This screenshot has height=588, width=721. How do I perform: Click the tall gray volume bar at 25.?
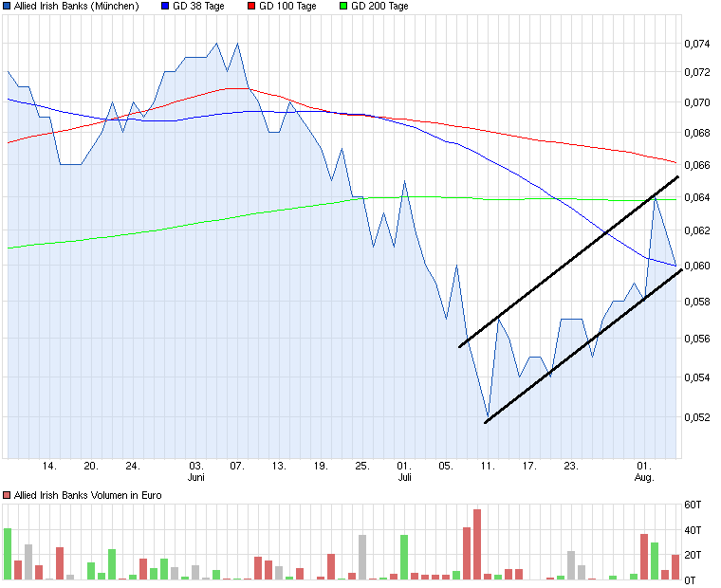point(362,558)
